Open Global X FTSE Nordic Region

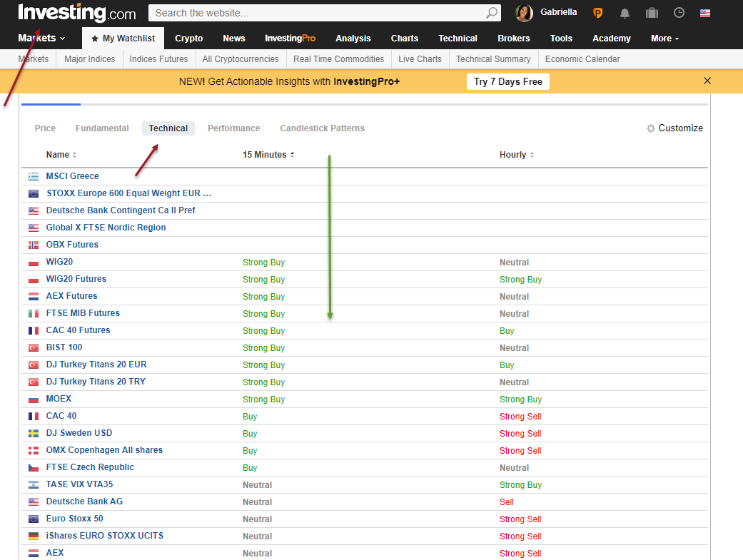click(106, 228)
